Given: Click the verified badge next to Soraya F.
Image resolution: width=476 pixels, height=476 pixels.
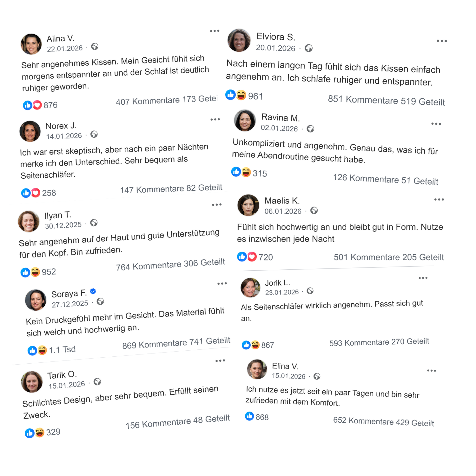Looking at the screenshot, I should (93, 291).
